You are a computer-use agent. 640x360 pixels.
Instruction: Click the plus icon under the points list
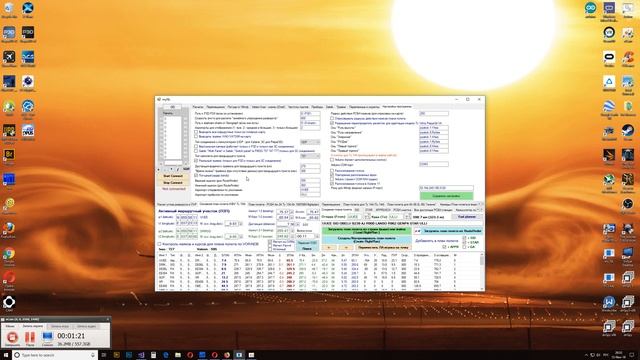(158, 169)
